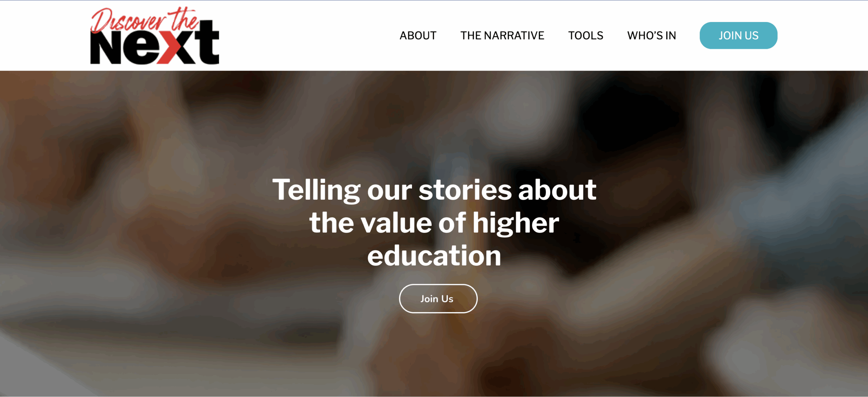Click the red script 'Discover the' text in the logo
Image resolution: width=868 pixels, height=397 pixels.
coord(145,20)
